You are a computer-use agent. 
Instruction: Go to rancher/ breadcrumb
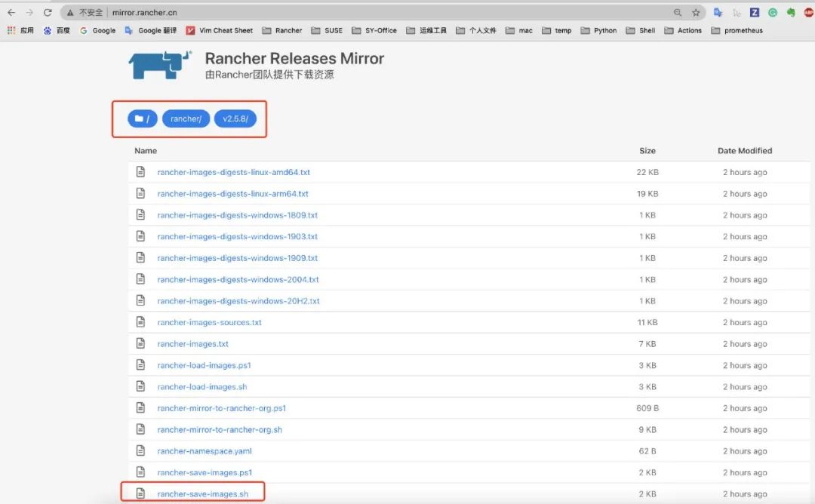[x=186, y=118]
